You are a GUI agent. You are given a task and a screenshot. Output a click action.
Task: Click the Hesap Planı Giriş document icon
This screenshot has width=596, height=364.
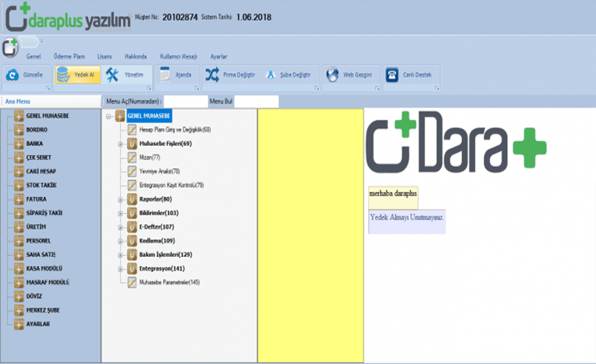coord(132,129)
